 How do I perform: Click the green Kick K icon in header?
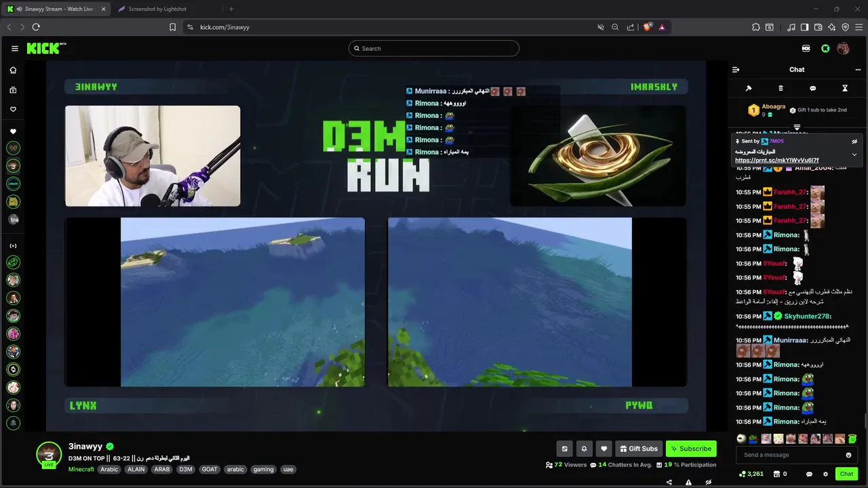pyautogui.click(x=825, y=48)
